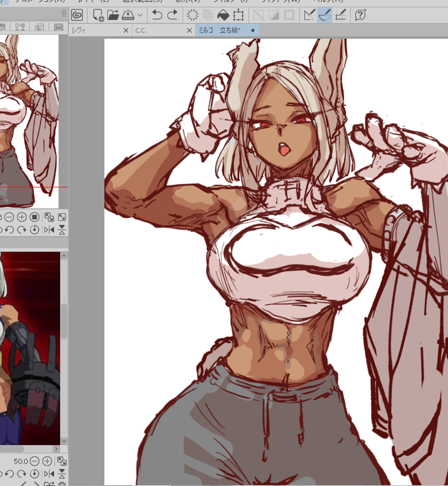Screen dimensions: 448x486
Task: Activate the Scale/Rotate transform icon
Action: [x=238, y=15]
